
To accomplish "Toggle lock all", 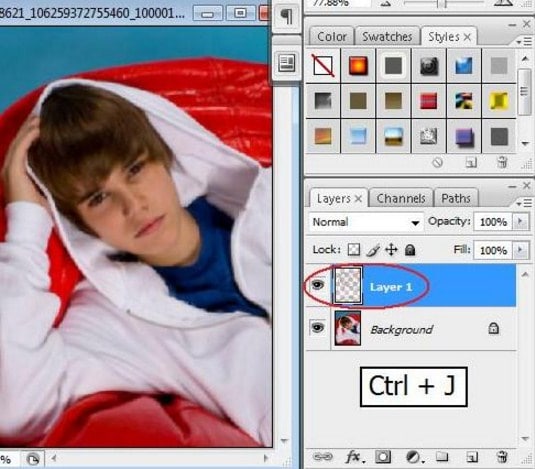I will point(410,250).
